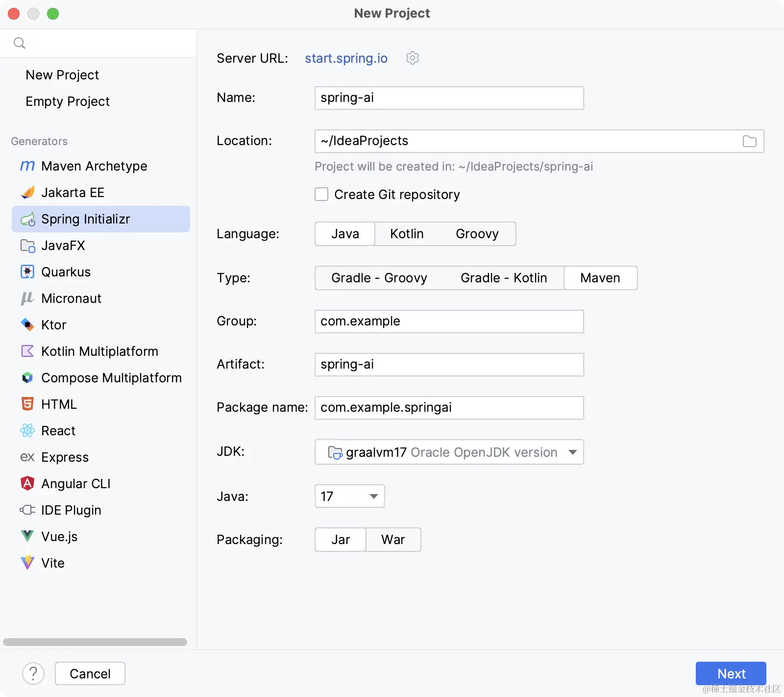
Task: Click the Vue.js logo icon
Action: [x=27, y=537]
